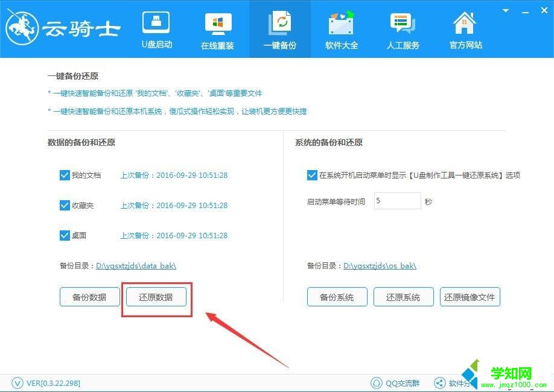Open the title bar dropdown arrow
Viewport: 554px width, 392px height.
pos(505,10)
